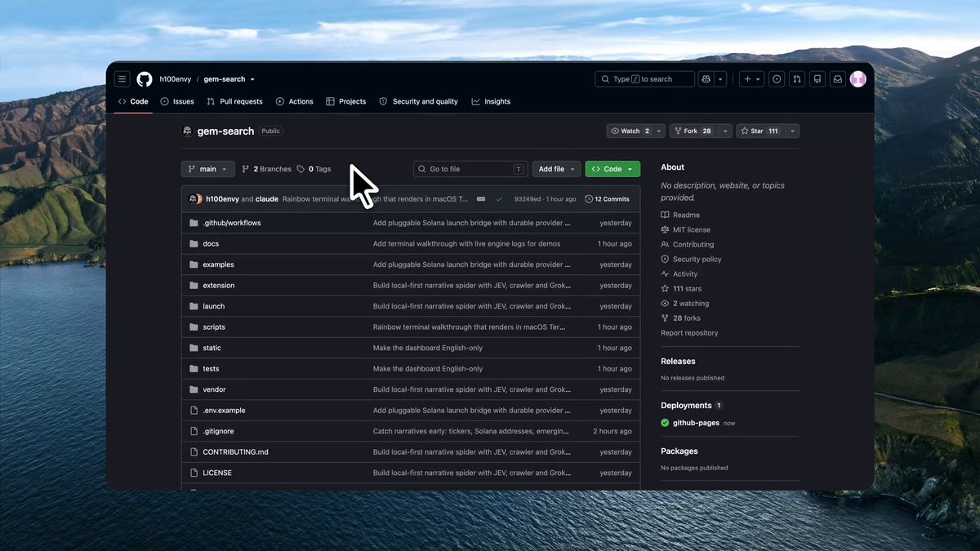The image size is (980, 551).
Task: Focus the Go to file field
Action: pyautogui.click(x=470, y=169)
